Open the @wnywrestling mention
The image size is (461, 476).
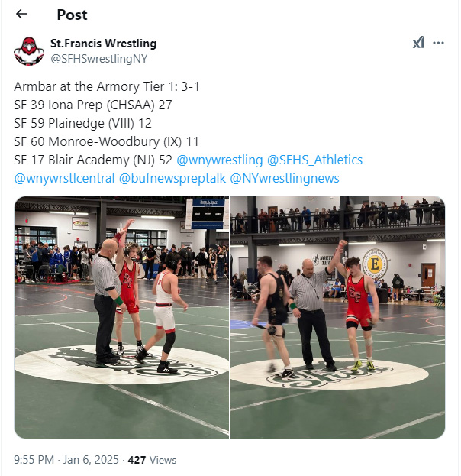click(220, 160)
